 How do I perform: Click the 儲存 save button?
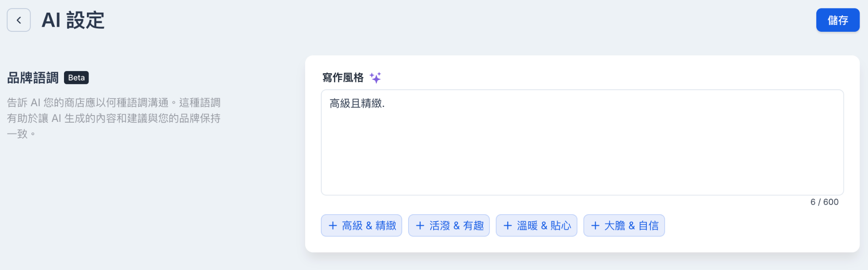coord(837,20)
